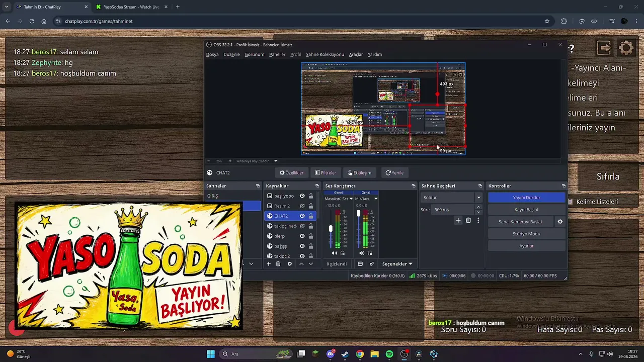This screenshot has height=362, width=644.
Task: Hide the başlıyooo source
Action: [302, 196]
